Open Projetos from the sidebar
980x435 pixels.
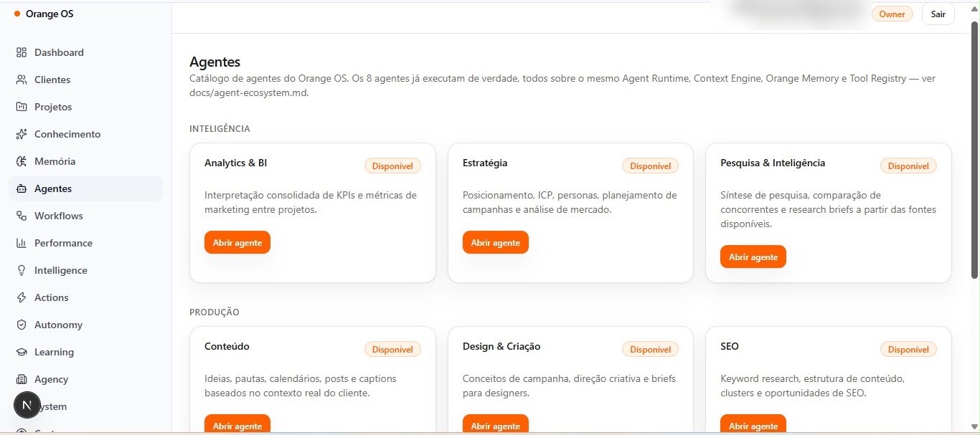pos(85,107)
